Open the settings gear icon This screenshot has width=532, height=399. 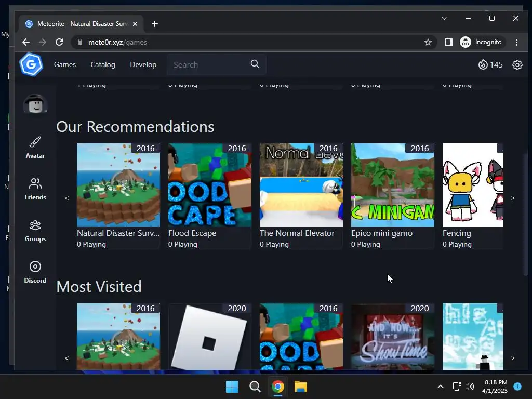517,65
